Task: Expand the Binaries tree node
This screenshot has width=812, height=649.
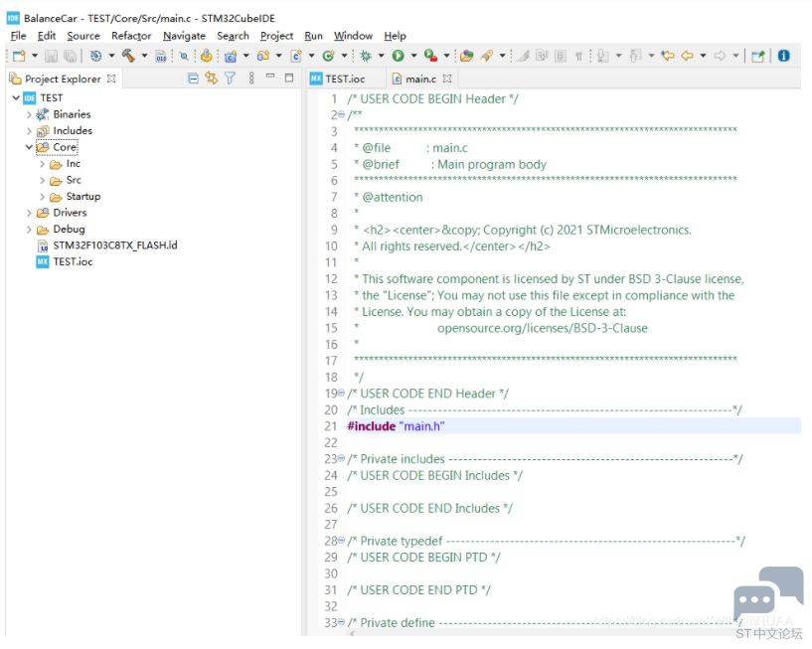Action: [x=29, y=114]
